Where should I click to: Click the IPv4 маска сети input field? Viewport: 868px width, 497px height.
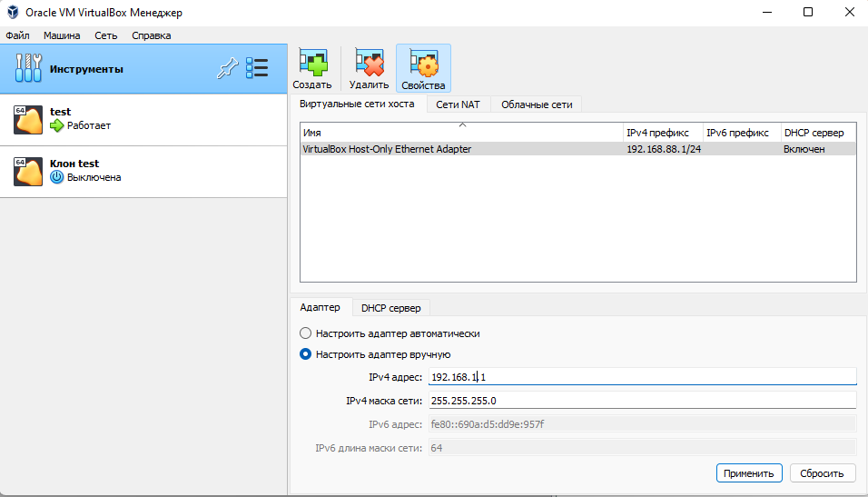[x=643, y=400]
